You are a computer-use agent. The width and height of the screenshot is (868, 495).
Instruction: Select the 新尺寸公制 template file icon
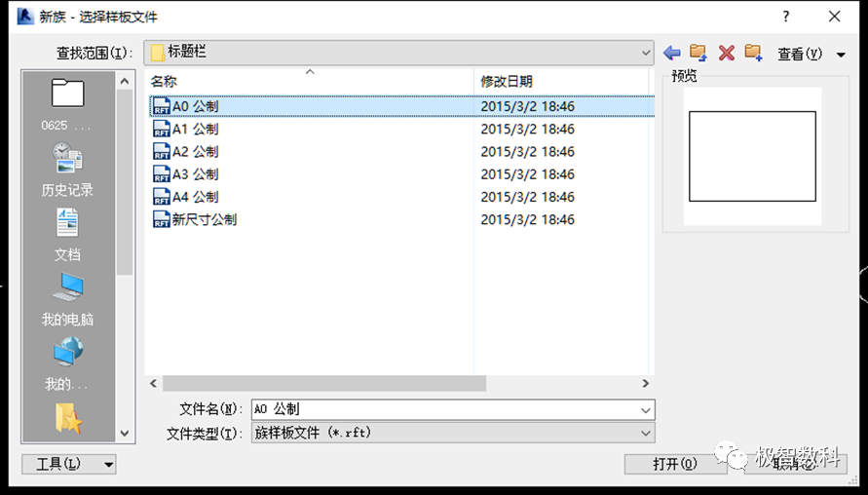[x=161, y=219]
